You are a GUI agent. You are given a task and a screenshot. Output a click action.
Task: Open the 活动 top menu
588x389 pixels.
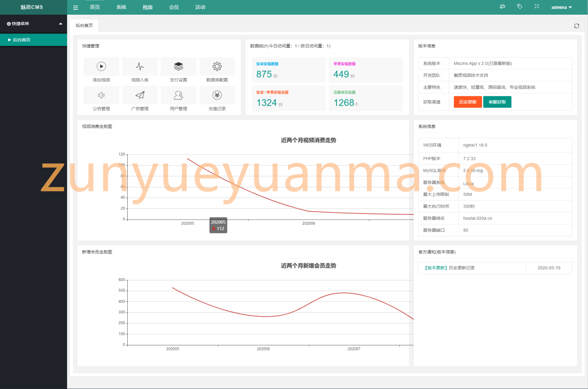point(200,7)
